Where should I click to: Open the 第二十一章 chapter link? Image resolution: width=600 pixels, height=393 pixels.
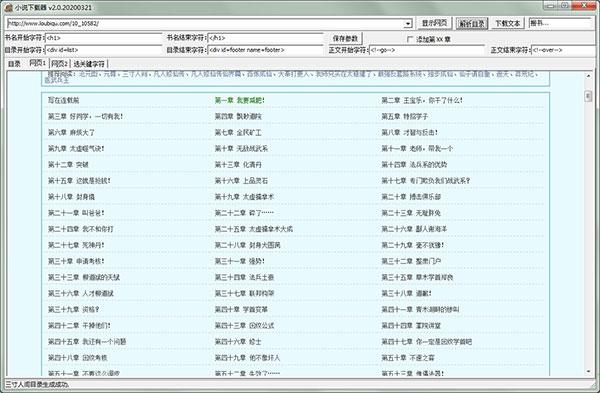pos(76,213)
